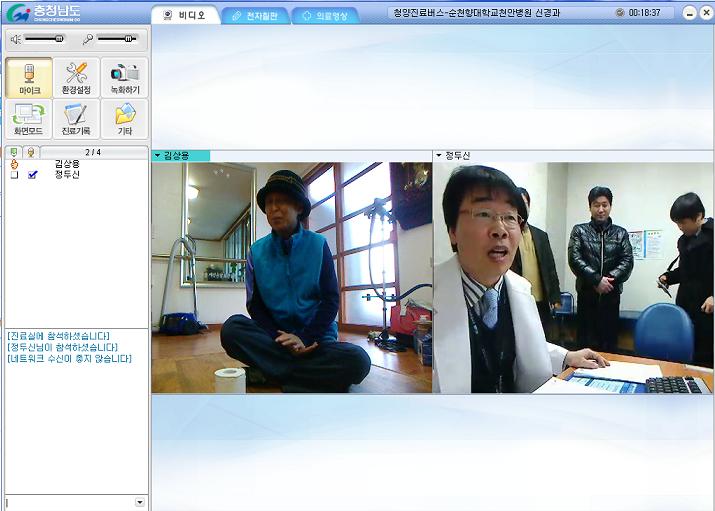This screenshot has height=511, width=715.
Task: Select participant 김상용 in the list
Action: click(67, 163)
